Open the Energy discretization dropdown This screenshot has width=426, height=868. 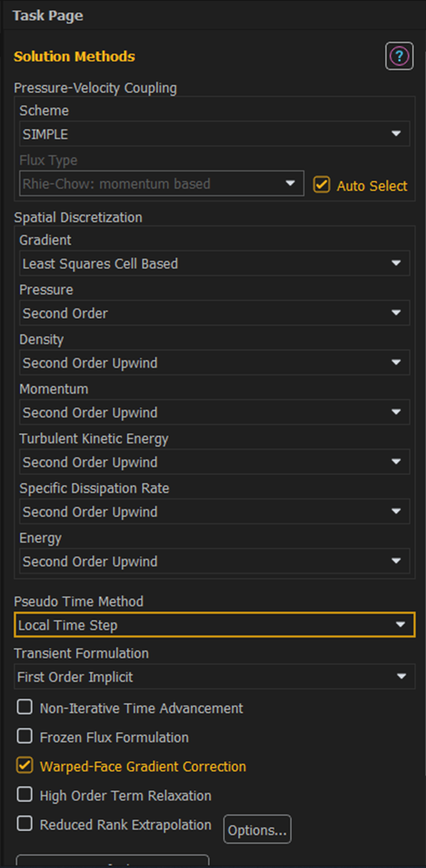[214, 562]
